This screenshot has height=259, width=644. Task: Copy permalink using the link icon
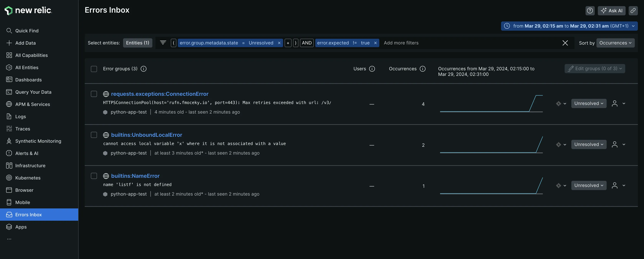click(633, 11)
